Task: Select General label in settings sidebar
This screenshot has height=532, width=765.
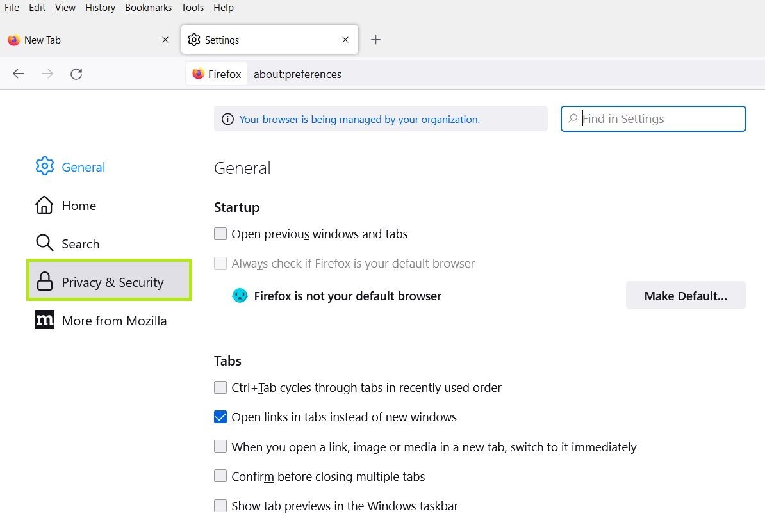Action: click(x=83, y=167)
